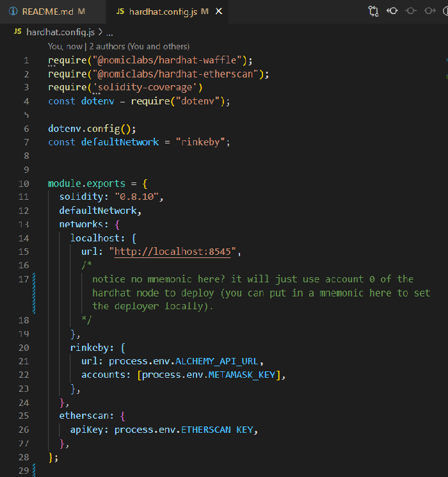This screenshot has height=477, width=448.
Task: Click defaultNetwork declaration on line 7
Action: pos(120,142)
